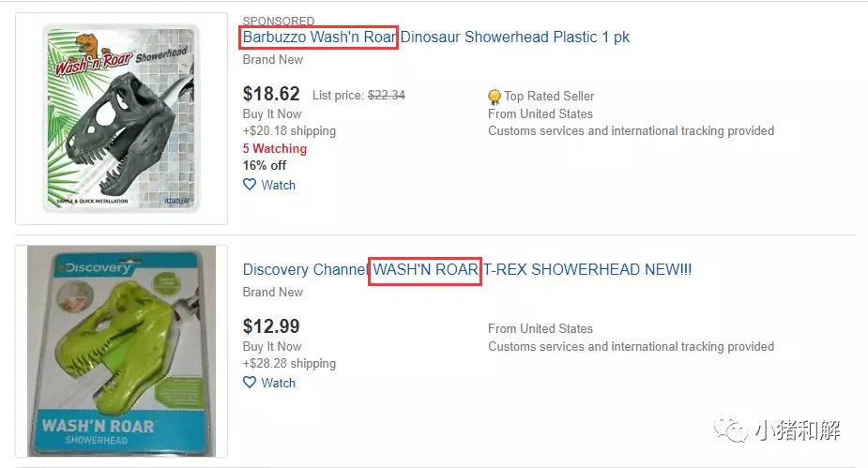Viewport: 868px width, 468px height.
Task: Click the WeChat logo in the watermark
Action: pos(728,430)
